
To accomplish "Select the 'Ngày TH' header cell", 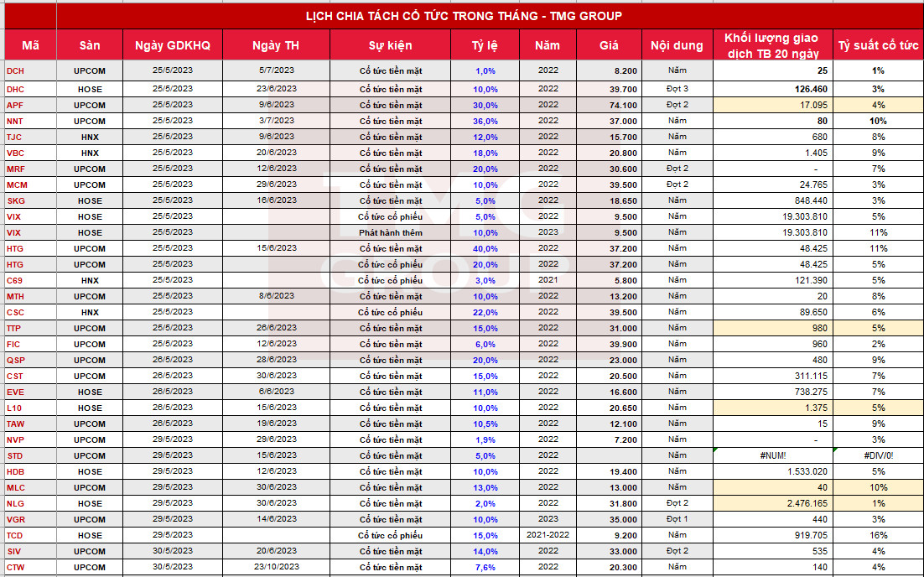I will 276,45.
